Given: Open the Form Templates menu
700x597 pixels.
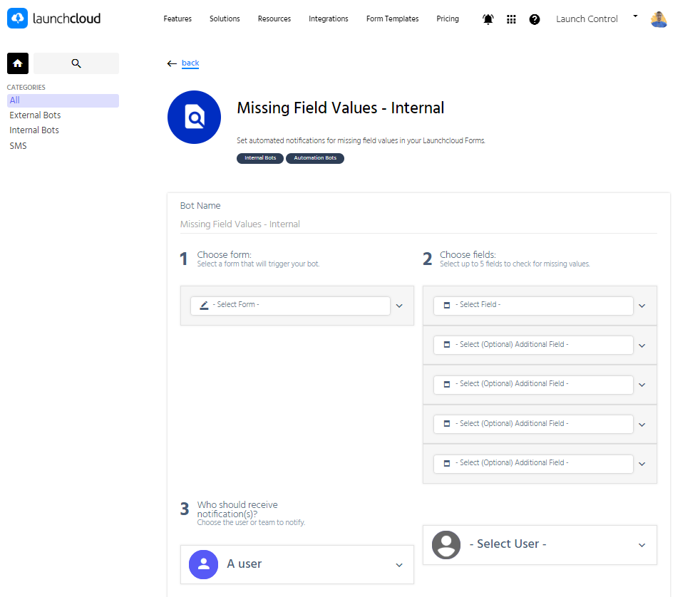Looking at the screenshot, I should point(392,19).
